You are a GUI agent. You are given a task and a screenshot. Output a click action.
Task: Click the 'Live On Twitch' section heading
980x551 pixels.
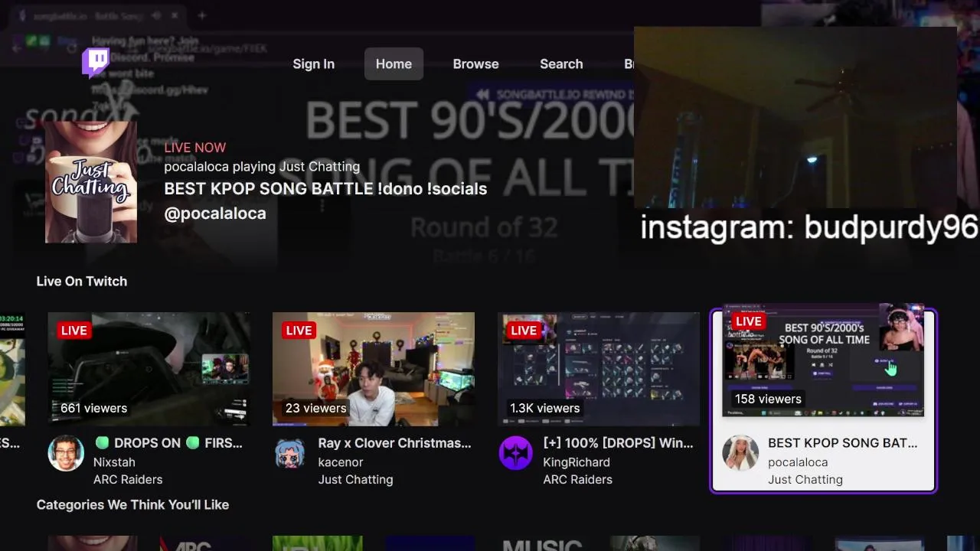tap(82, 282)
